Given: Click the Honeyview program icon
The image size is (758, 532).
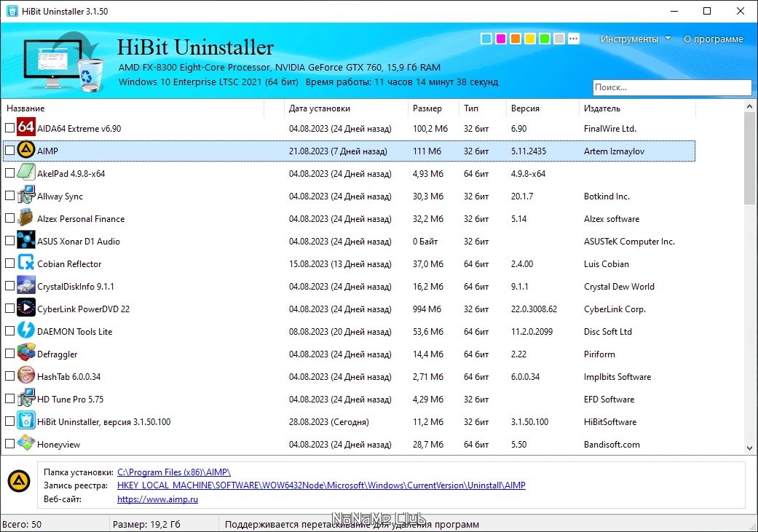Looking at the screenshot, I should (x=26, y=444).
